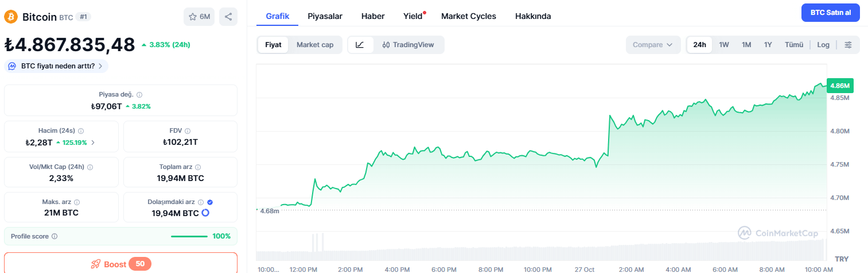Select Fiyat chart mode

[273, 45]
